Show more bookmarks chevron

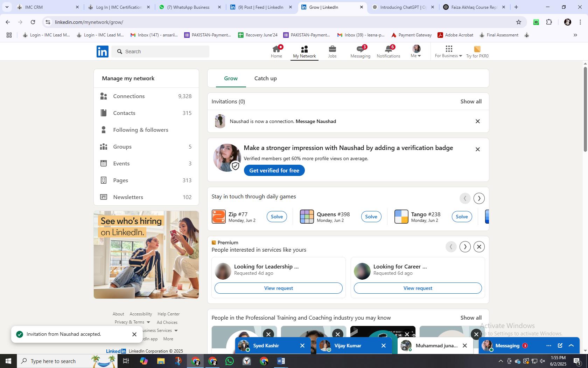click(x=575, y=35)
